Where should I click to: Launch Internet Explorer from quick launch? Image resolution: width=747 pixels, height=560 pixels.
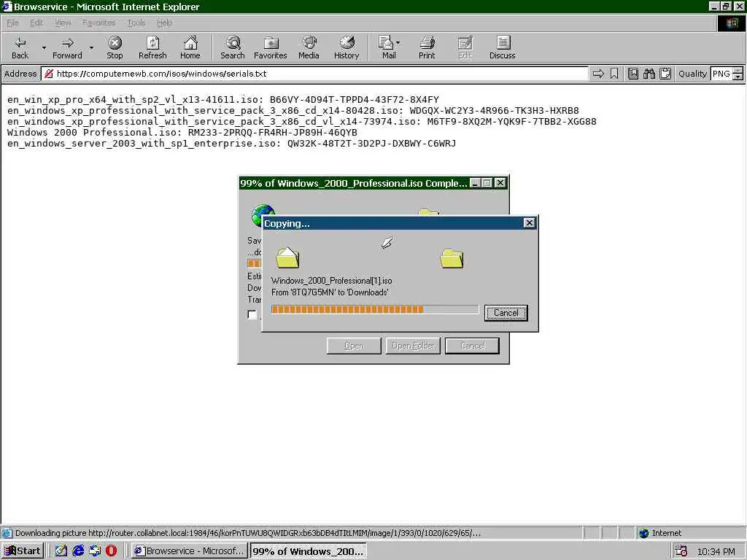click(77, 551)
